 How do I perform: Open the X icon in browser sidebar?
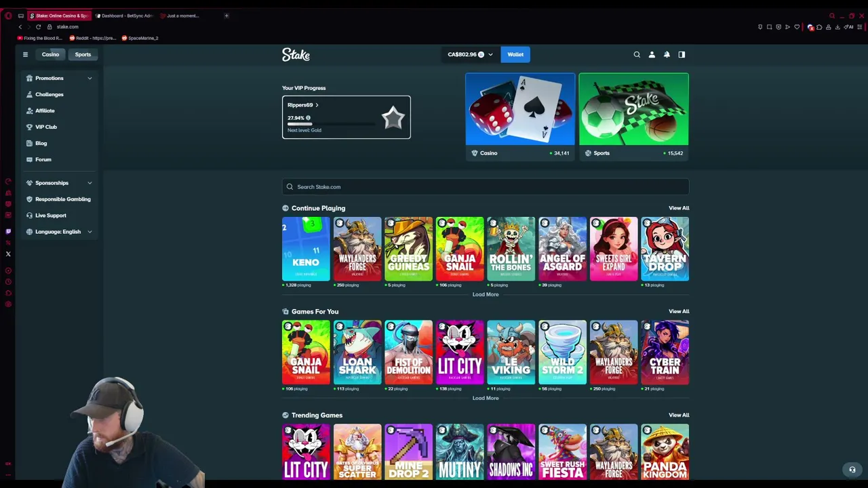8,254
